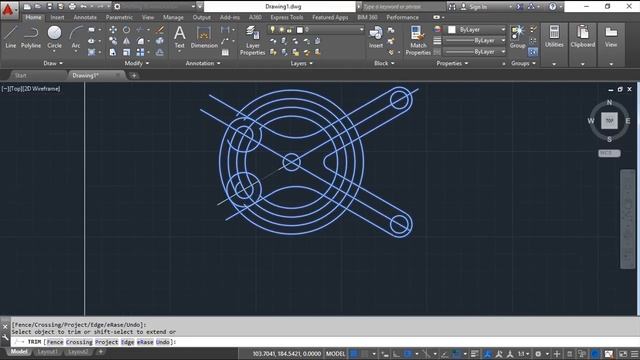
Task: Click Match Properties tool
Action: tap(418, 40)
